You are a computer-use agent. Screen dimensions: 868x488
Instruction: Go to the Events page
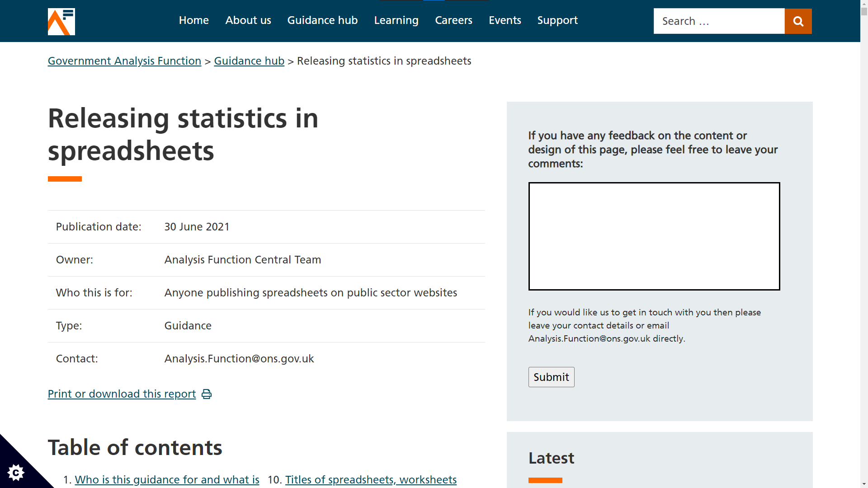pos(505,20)
